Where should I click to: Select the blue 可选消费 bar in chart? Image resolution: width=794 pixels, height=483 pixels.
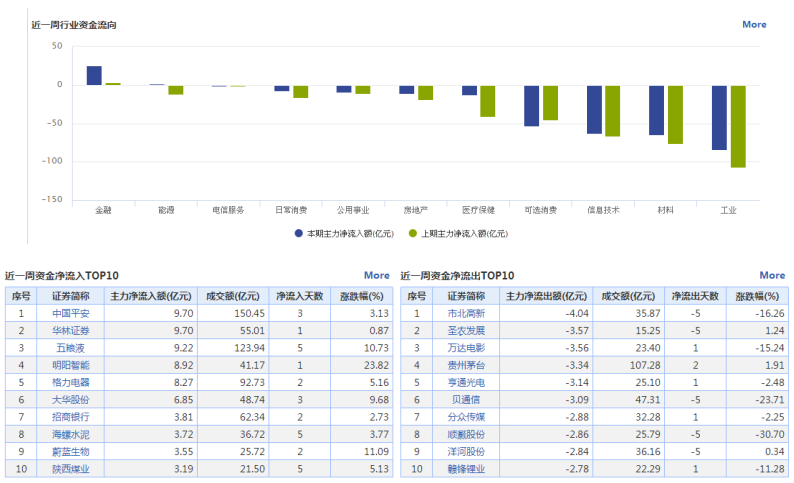pos(531,106)
